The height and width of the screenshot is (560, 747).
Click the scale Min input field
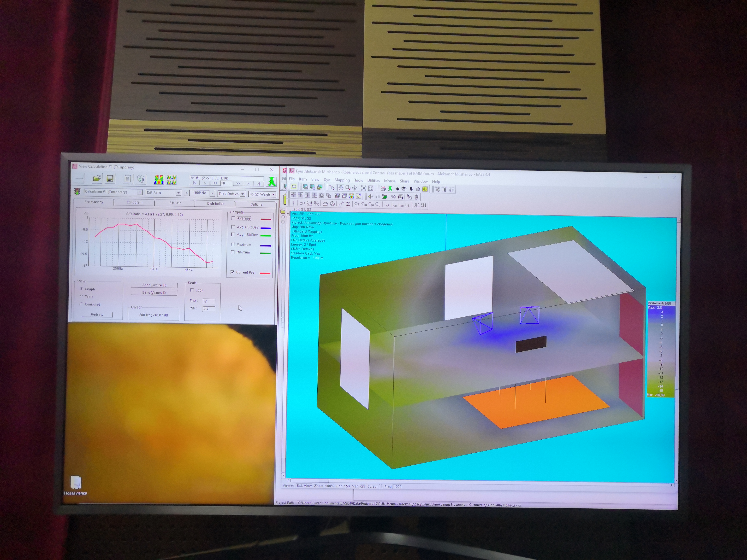point(209,309)
